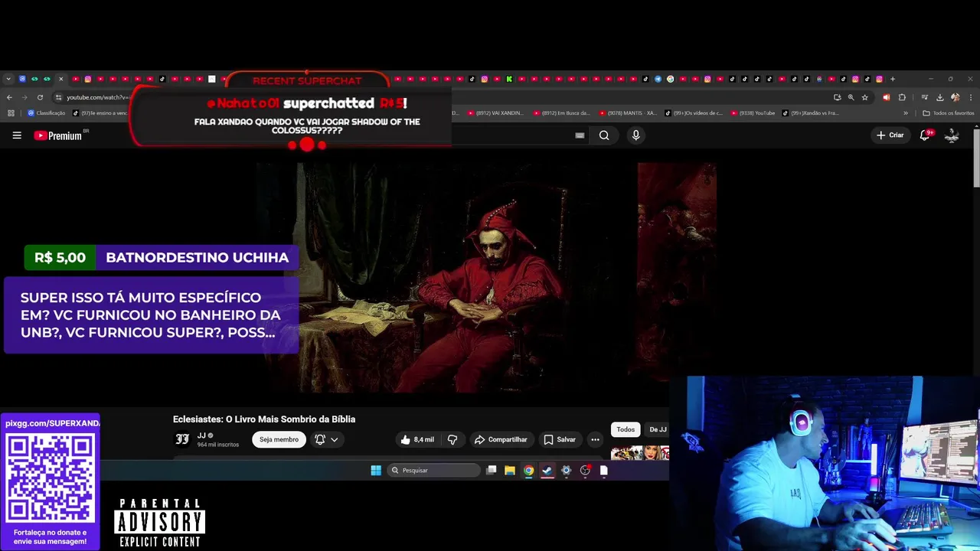Viewport: 980px width, 551px height.
Task: Open the (9078) MANTIS - XA... bookmark
Action: (x=628, y=113)
